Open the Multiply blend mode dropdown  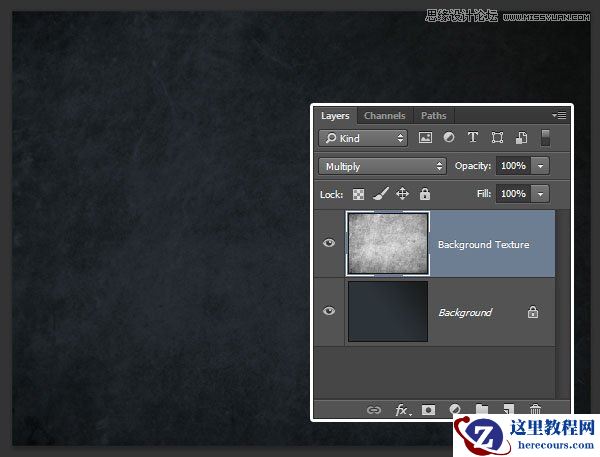(x=382, y=166)
